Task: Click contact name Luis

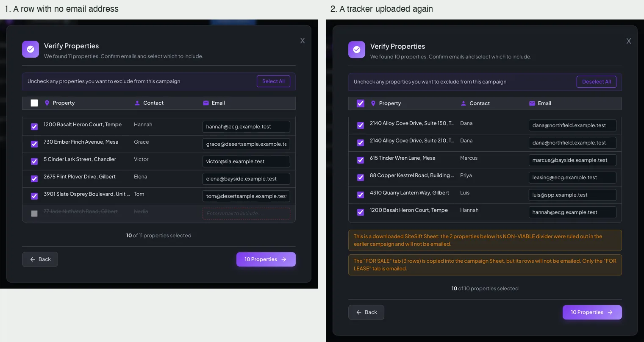Action: (x=465, y=193)
